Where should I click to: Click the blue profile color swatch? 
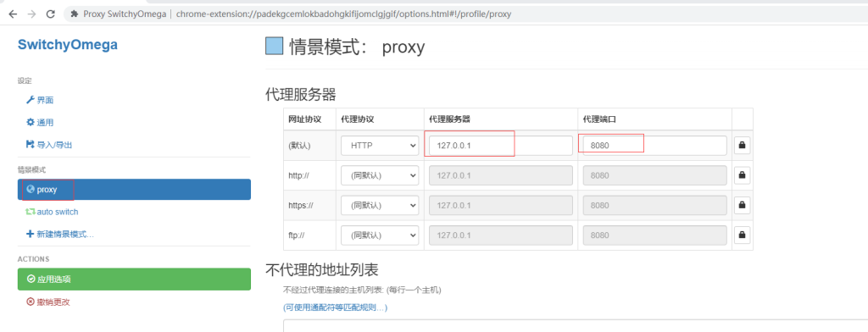coord(275,46)
